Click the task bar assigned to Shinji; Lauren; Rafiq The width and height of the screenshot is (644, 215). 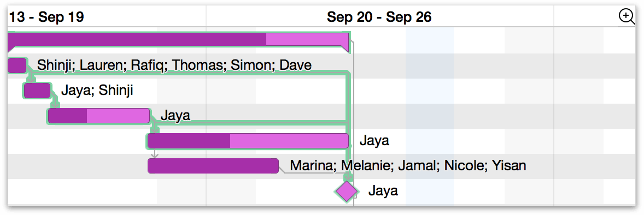[x=17, y=65]
